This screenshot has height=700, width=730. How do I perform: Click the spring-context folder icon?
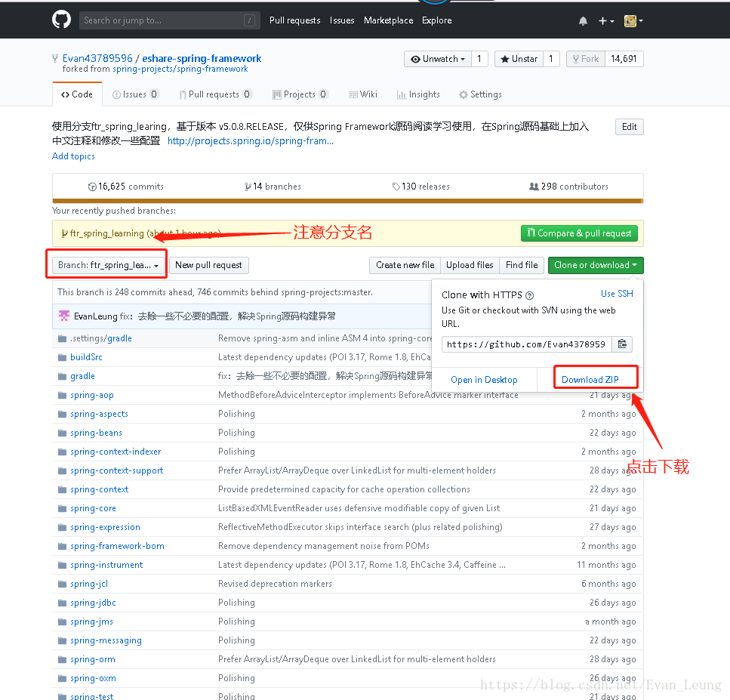point(62,489)
